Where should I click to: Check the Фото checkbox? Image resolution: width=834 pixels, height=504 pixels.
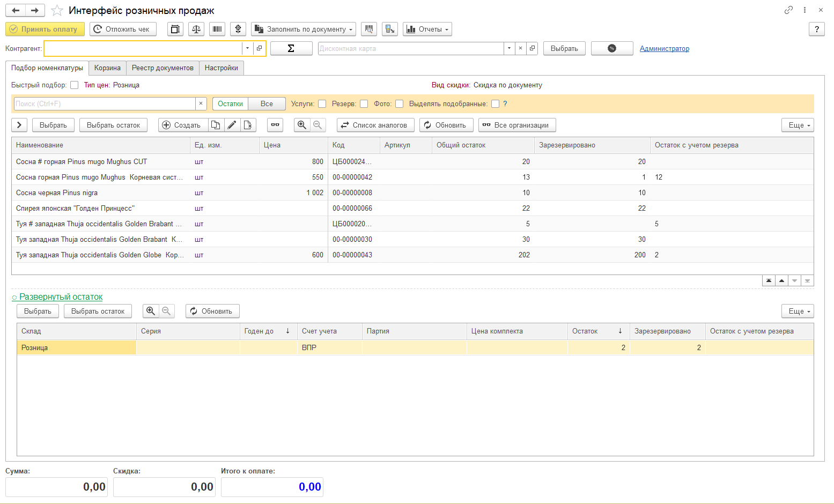coord(400,103)
